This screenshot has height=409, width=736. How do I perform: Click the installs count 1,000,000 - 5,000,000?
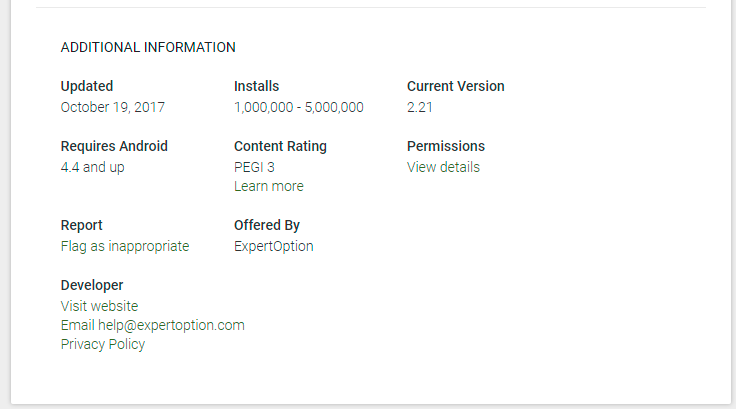point(299,108)
